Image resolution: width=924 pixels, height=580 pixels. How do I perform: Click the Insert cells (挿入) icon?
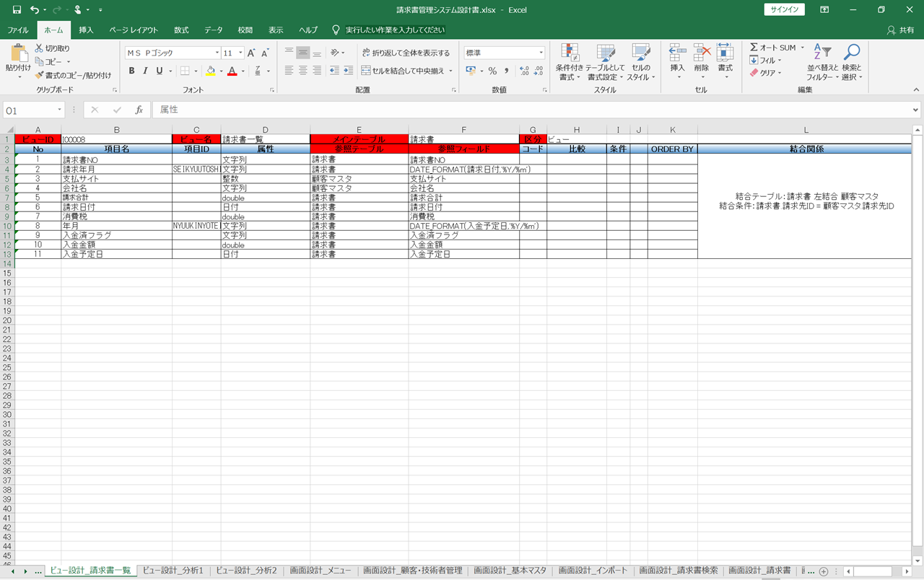pos(677,53)
